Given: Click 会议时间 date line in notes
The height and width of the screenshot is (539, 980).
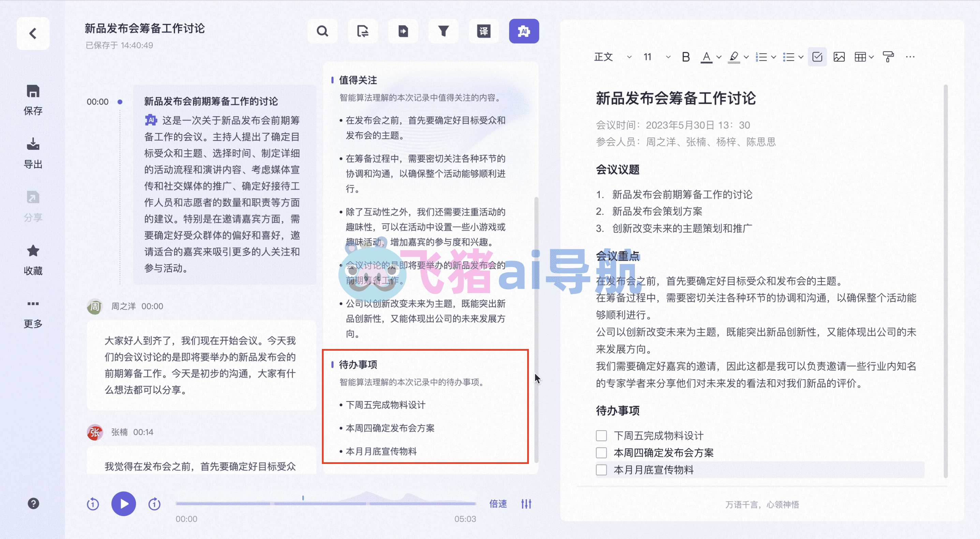Looking at the screenshot, I should coord(673,125).
